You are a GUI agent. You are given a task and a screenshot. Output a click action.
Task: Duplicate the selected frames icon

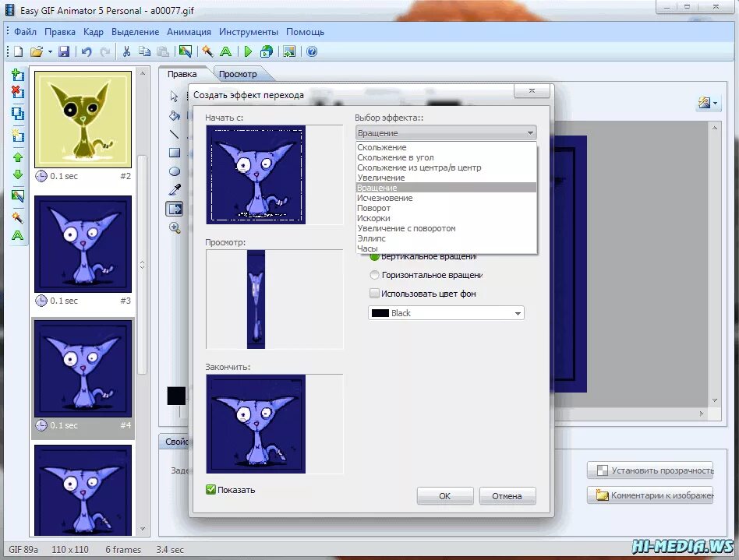point(18,114)
